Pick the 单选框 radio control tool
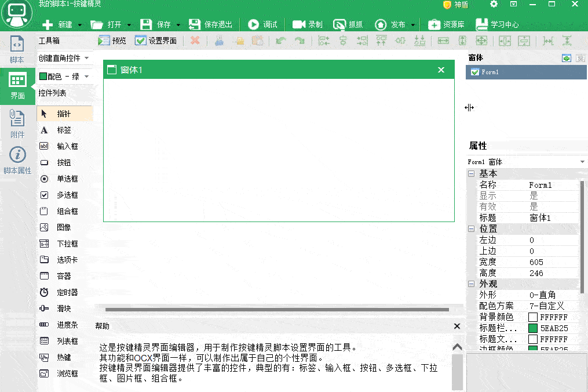588x392 pixels. pyautogui.click(x=64, y=179)
